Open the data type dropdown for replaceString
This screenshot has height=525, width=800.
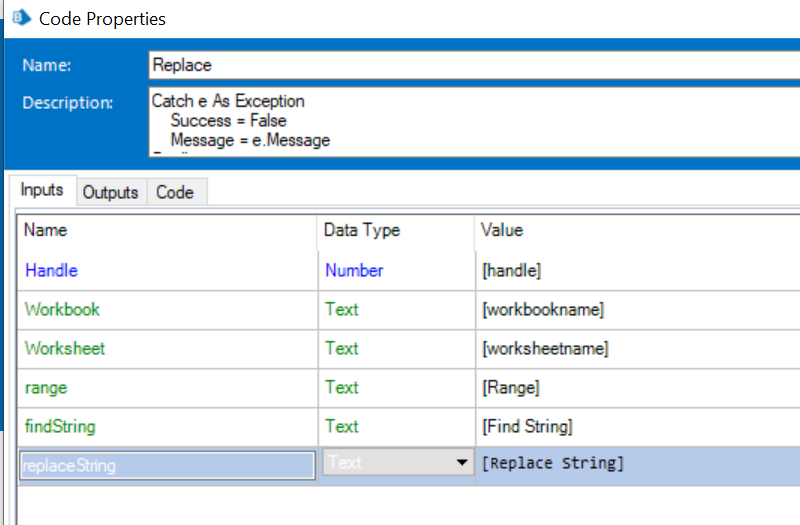tap(462, 464)
